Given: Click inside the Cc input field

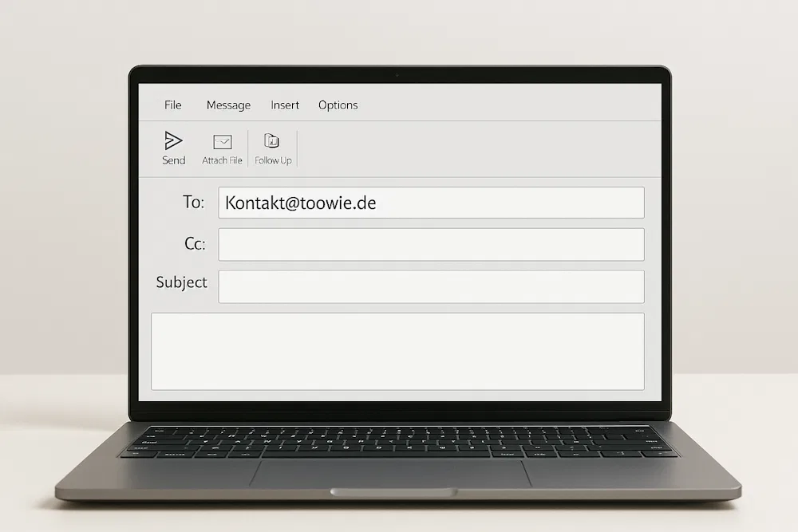Looking at the screenshot, I should click(431, 244).
